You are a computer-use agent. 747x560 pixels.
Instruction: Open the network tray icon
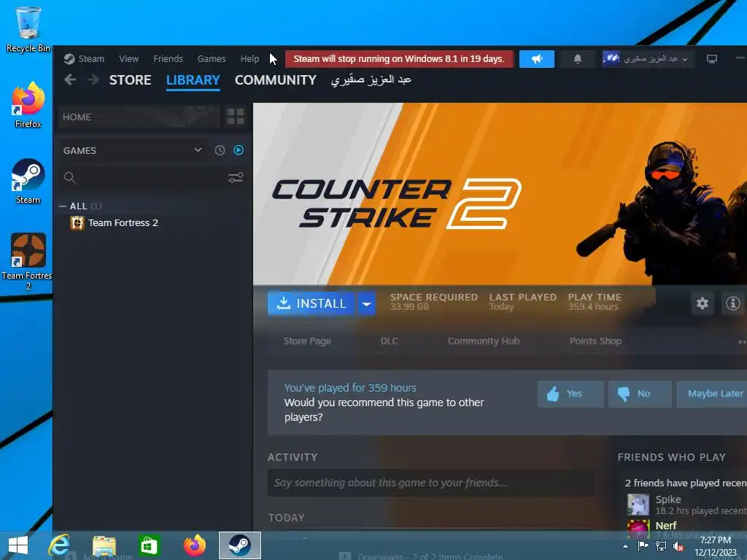point(661,546)
